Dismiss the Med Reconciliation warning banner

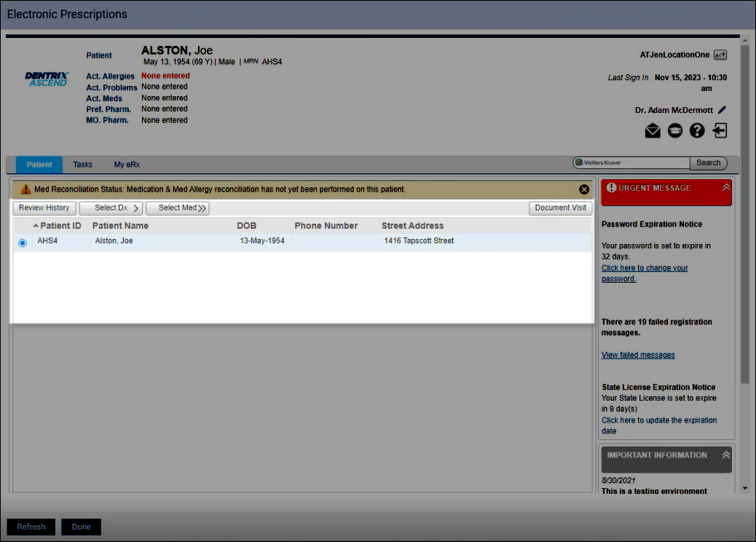tap(584, 189)
